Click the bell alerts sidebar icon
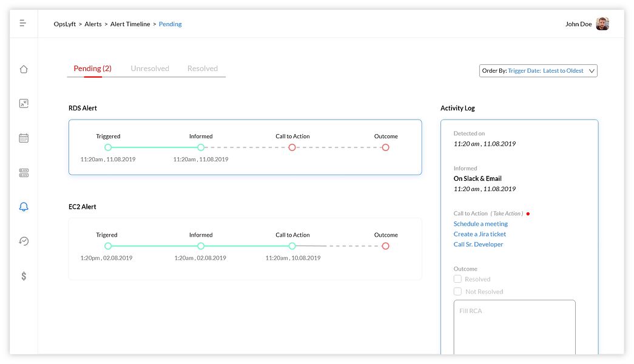 point(24,207)
